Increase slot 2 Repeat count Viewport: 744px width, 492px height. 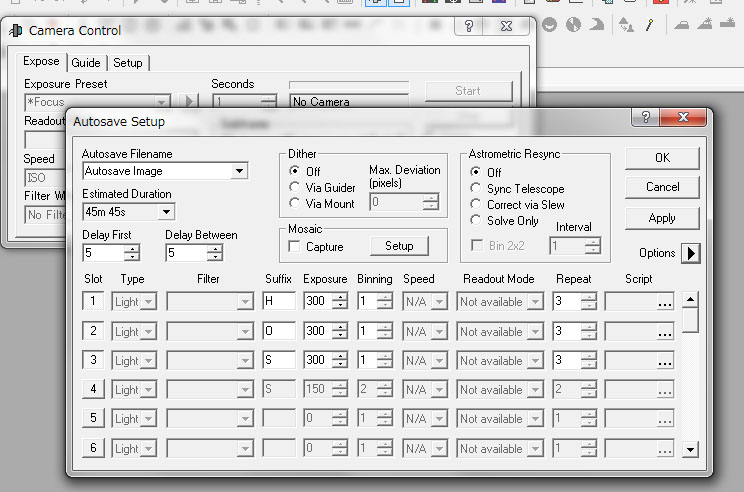pos(588,327)
